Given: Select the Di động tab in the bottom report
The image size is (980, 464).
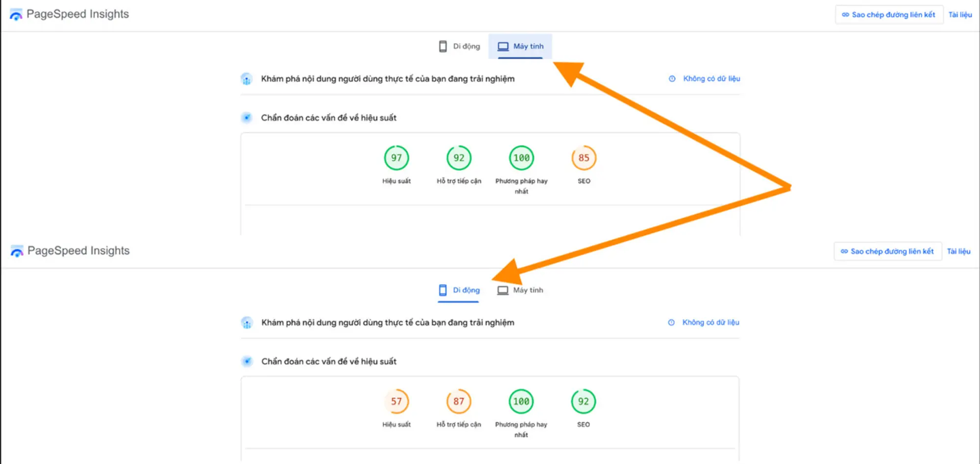Looking at the screenshot, I should tap(459, 290).
